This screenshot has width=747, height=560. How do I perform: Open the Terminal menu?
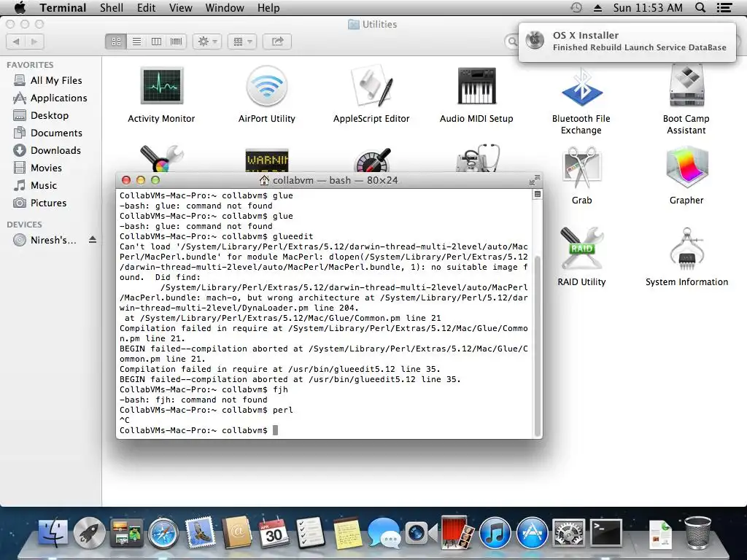(63, 7)
